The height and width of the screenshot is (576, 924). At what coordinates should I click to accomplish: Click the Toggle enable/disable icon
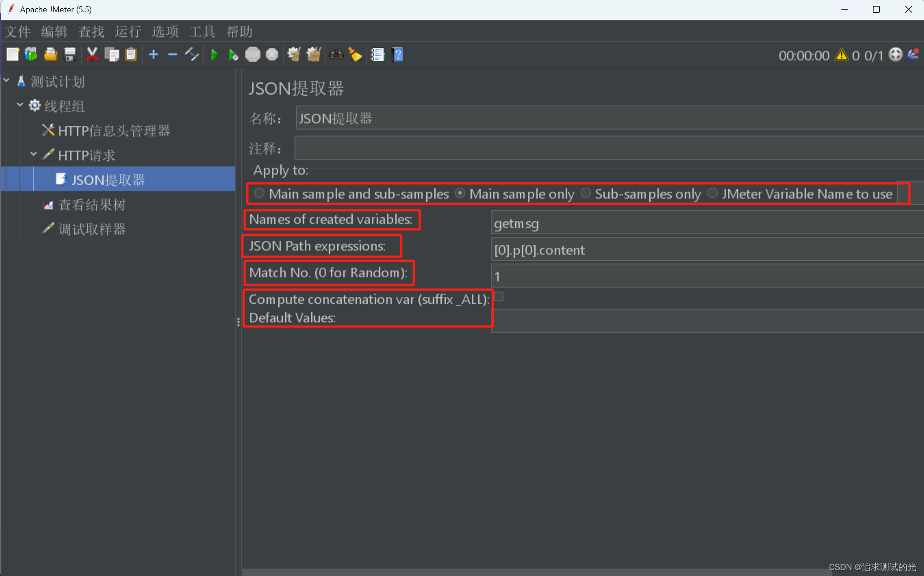click(x=192, y=55)
